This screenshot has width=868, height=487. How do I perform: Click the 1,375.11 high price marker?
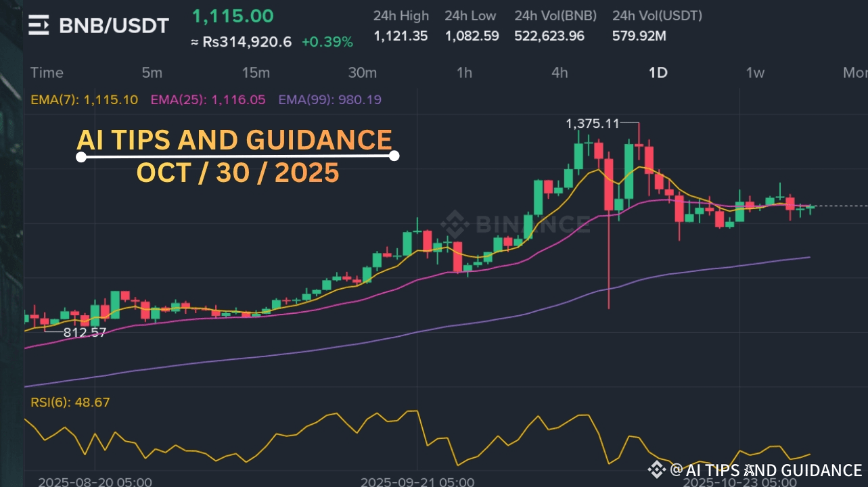click(x=593, y=123)
